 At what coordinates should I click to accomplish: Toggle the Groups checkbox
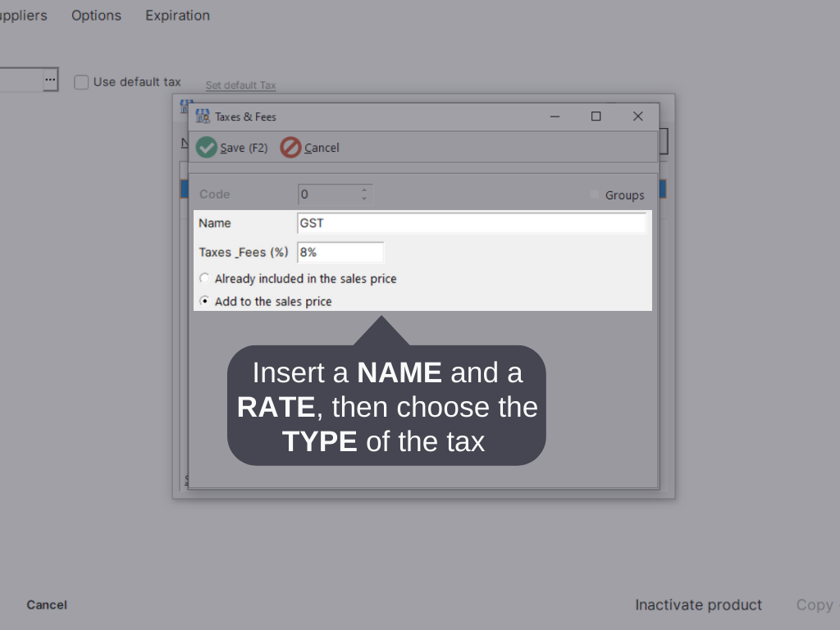595,195
